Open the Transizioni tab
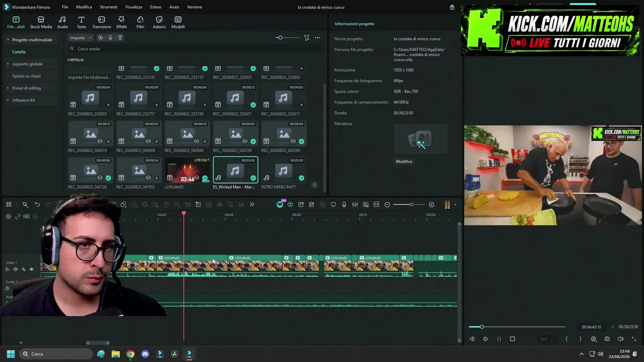644x362 pixels. 101,22
